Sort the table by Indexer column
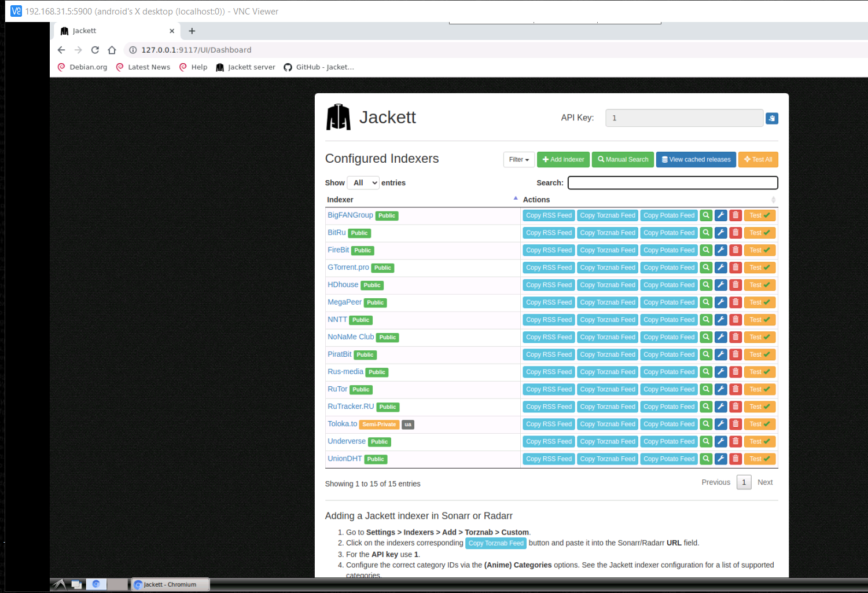 click(422, 200)
